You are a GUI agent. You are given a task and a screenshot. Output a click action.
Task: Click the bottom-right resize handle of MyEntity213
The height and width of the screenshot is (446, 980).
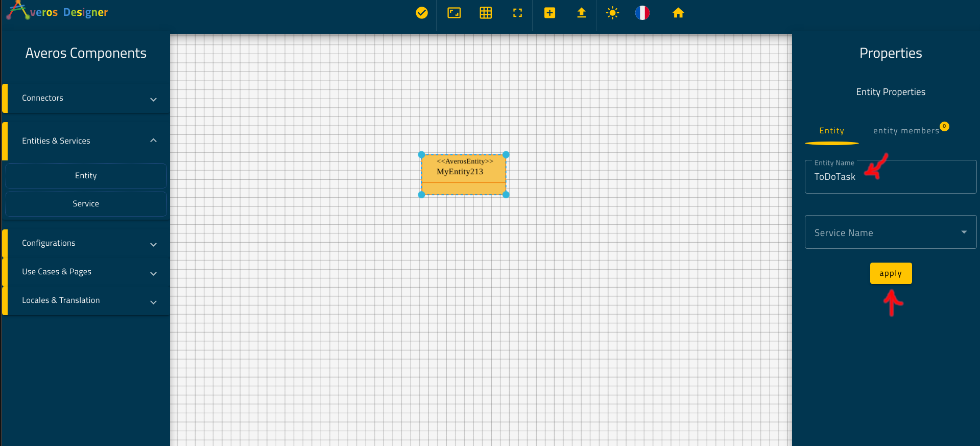pos(506,195)
